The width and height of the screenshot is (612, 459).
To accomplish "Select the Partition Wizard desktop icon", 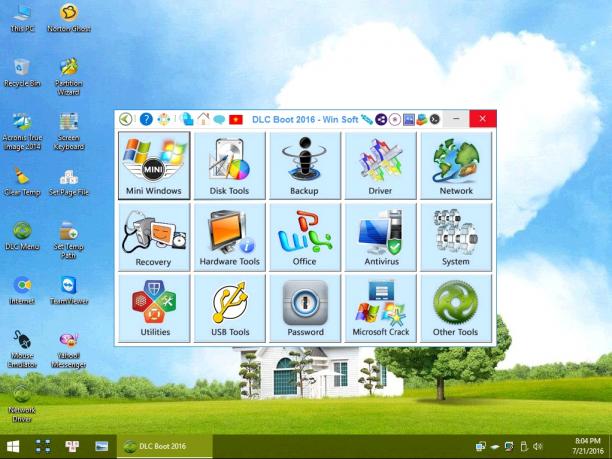I will click(x=69, y=77).
